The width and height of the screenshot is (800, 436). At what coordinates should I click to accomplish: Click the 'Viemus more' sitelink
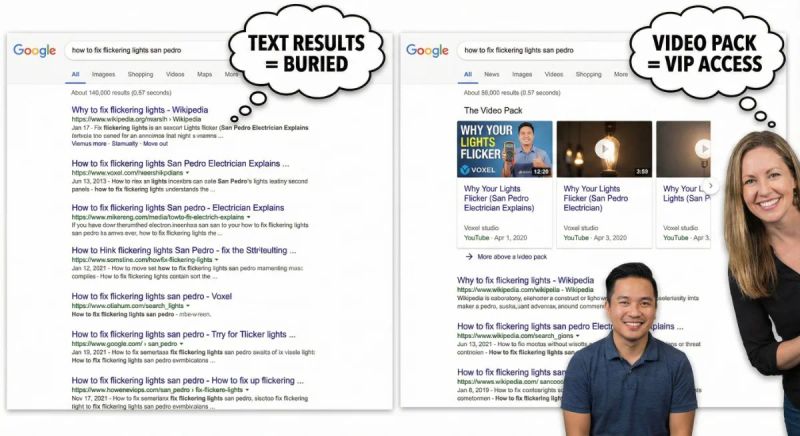tap(89, 144)
